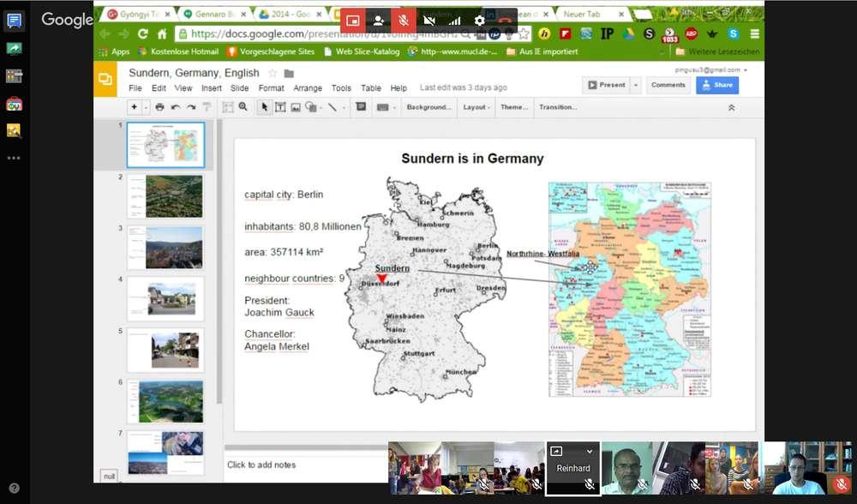Open the line tool dropdown arrow
857x504 pixels.
pos(344,107)
